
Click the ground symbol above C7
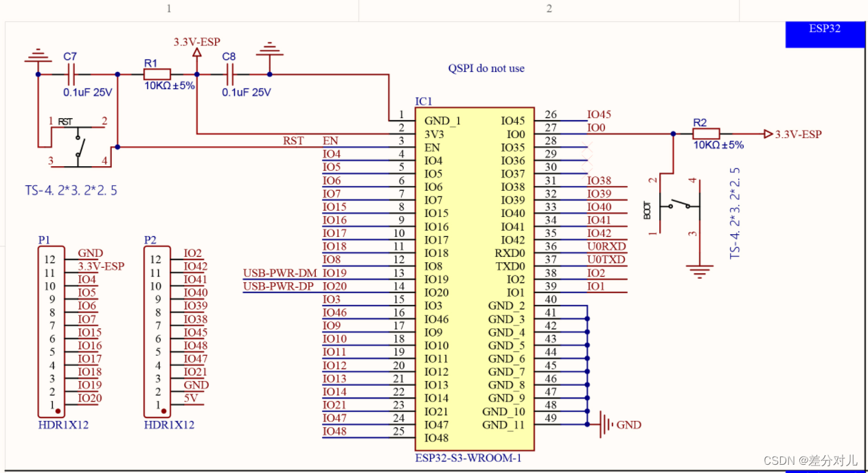38,55
